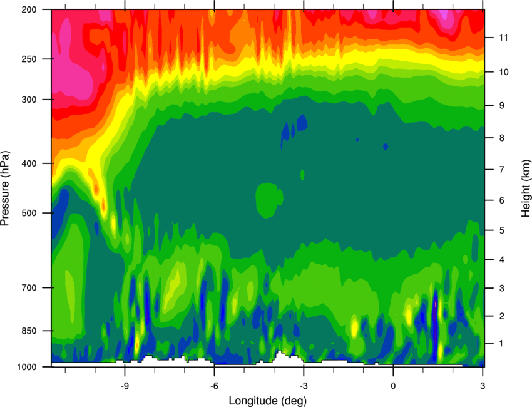Viewport: 532px width, 407px height.
Task: Click the -9 longitude tick label
Action: pyautogui.click(x=125, y=386)
